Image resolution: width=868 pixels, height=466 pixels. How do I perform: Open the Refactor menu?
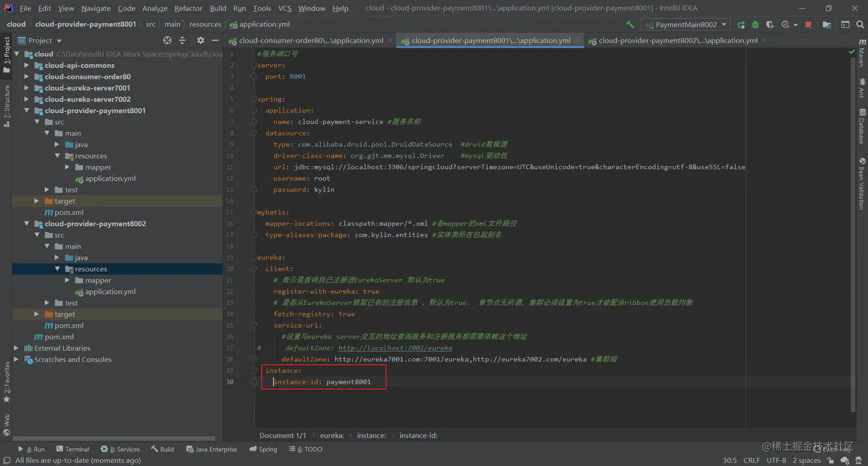188,8
